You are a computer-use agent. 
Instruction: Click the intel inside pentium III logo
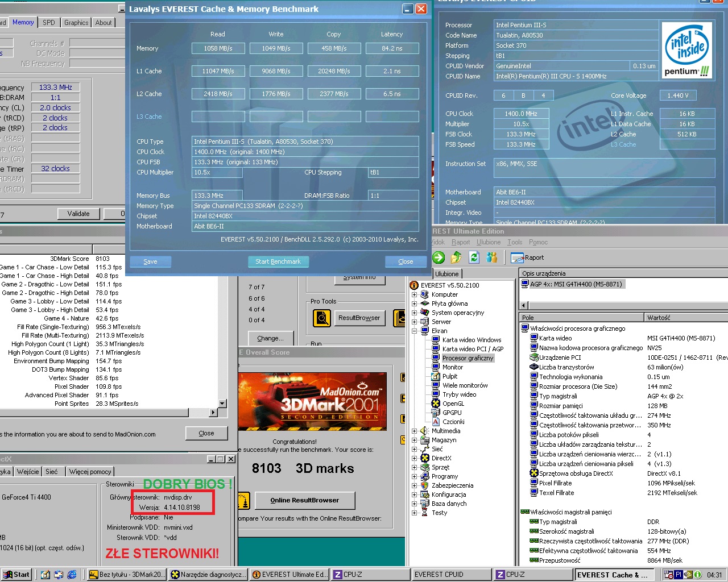(688, 50)
